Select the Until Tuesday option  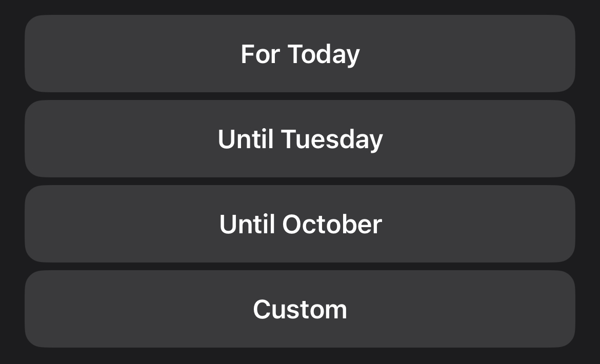300,139
